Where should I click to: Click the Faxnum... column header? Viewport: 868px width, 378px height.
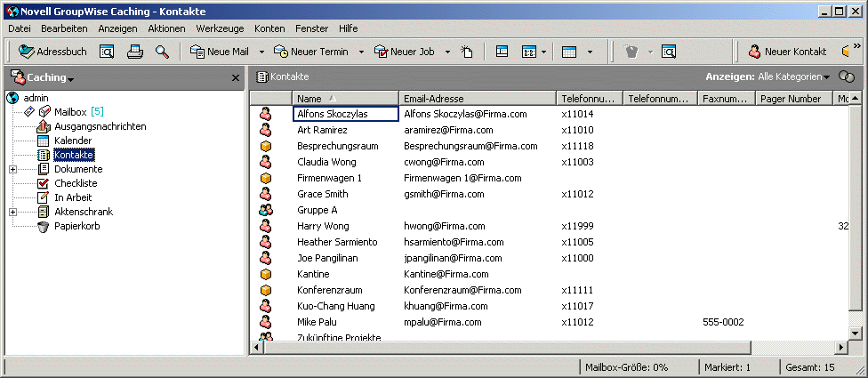pyautogui.click(x=727, y=99)
